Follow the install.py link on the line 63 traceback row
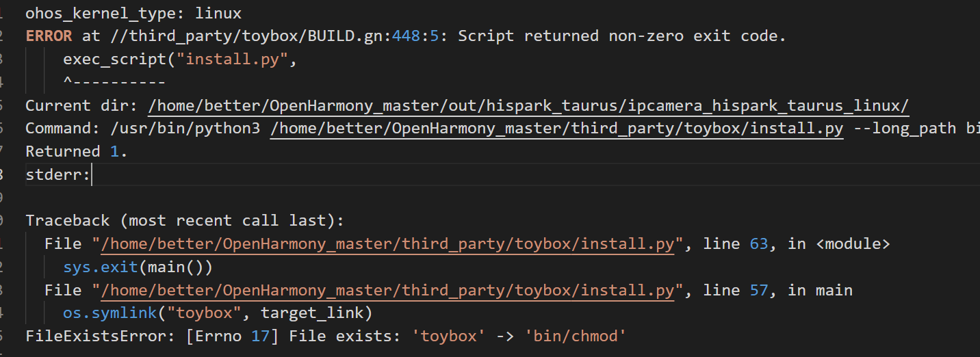The width and height of the screenshot is (980, 357). click(388, 244)
